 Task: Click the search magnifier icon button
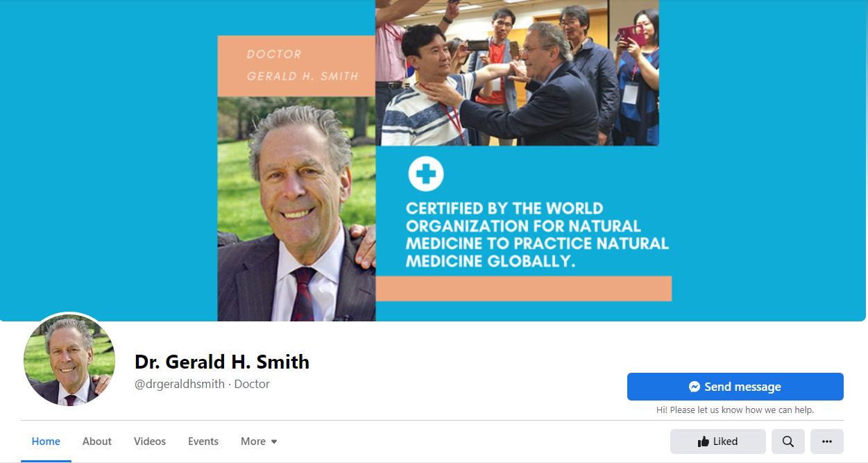coord(788,441)
